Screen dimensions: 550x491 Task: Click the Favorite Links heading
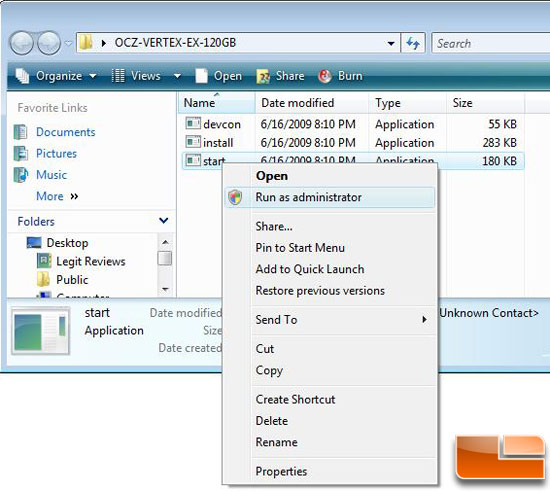tap(52, 108)
